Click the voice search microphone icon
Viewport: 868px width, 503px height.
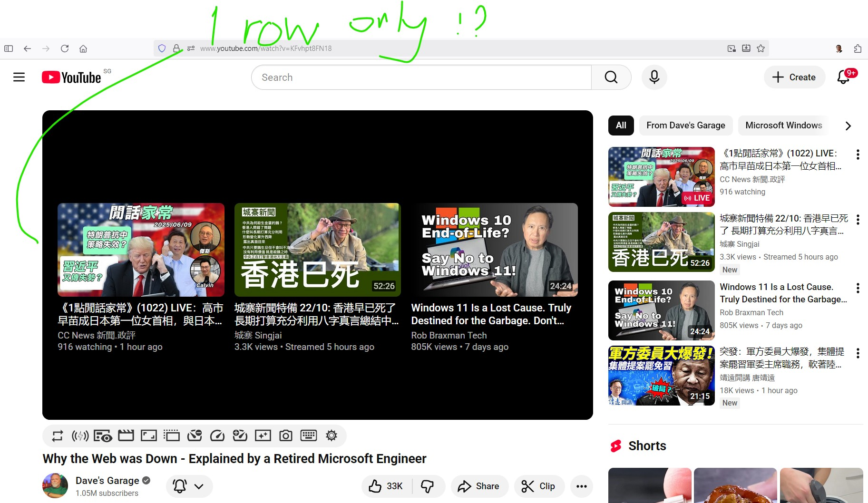coord(654,77)
